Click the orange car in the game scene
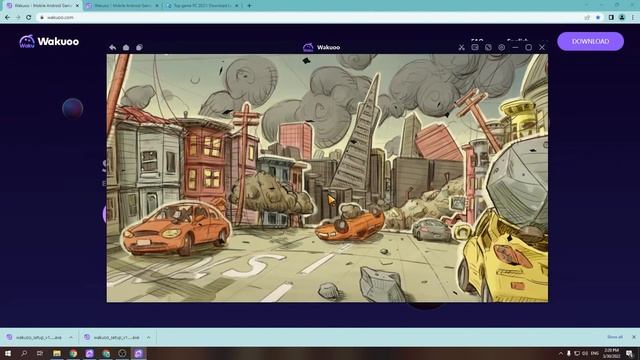 pyautogui.click(x=176, y=228)
